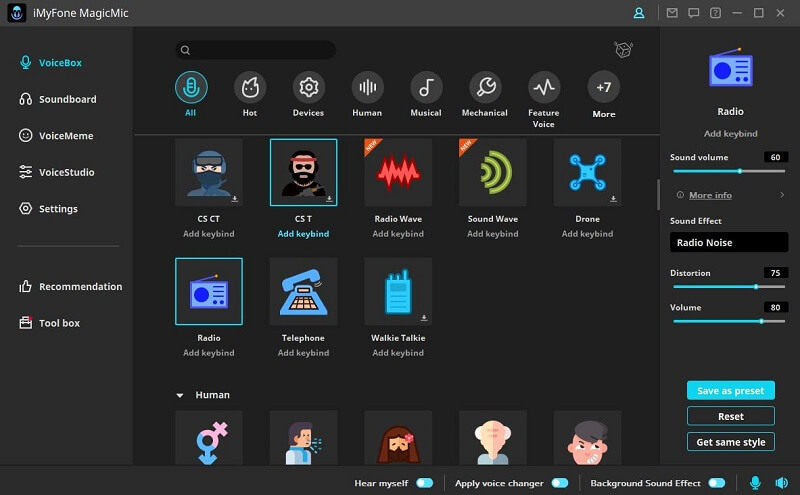Choose the Sound Wave voice
Image resolution: width=800 pixels, height=495 pixels.
(x=493, y=172)
